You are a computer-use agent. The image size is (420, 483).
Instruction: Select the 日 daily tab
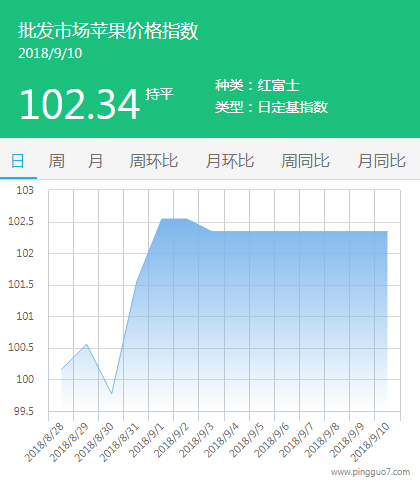(x=18, y=161)
